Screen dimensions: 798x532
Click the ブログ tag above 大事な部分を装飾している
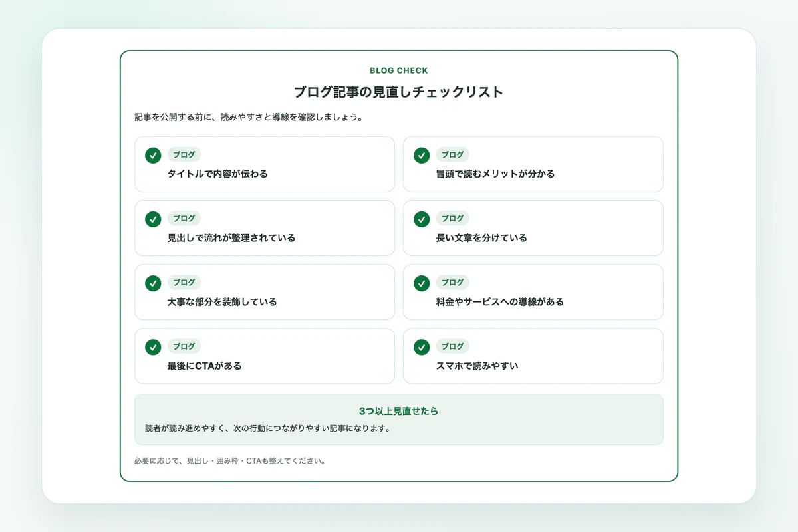pos(184,283)
